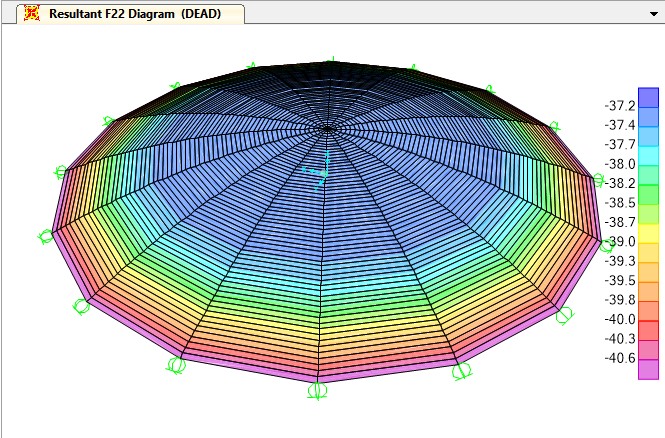Click the -40.0 legend value
665x438 pixels.
620,319
